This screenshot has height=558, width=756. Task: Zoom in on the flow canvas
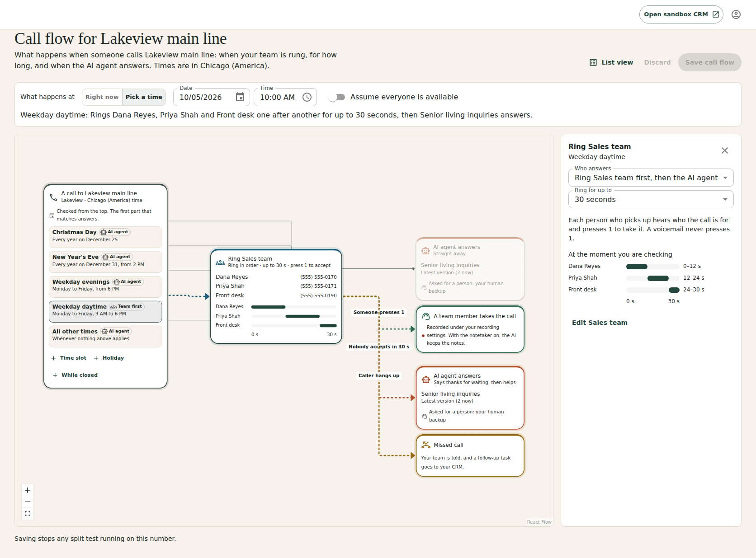tap(28, 490)
